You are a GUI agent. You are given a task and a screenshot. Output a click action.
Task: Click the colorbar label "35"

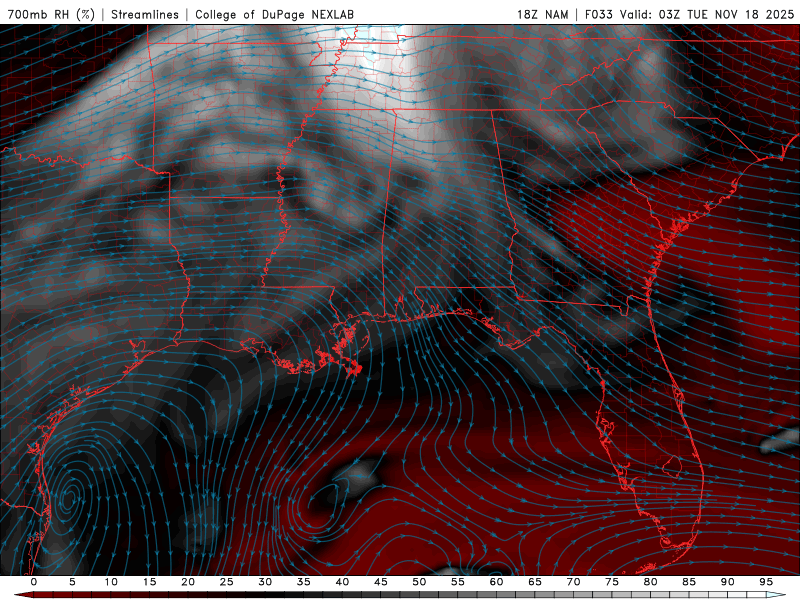click(304, 582)
